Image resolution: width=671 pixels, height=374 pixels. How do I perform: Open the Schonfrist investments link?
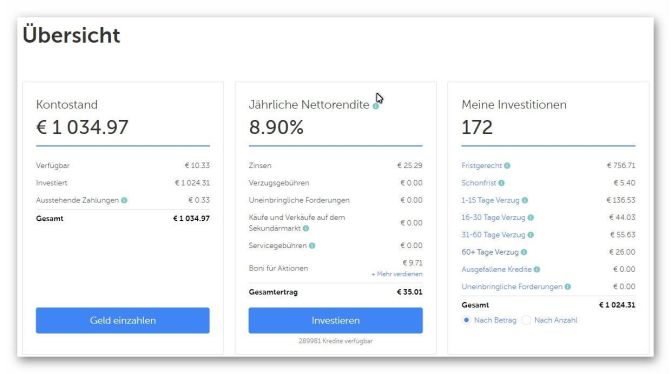[x=478, y=183]
